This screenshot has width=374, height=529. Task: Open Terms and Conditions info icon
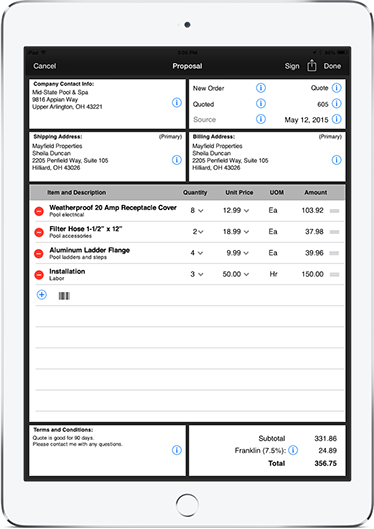pos(177,450)
